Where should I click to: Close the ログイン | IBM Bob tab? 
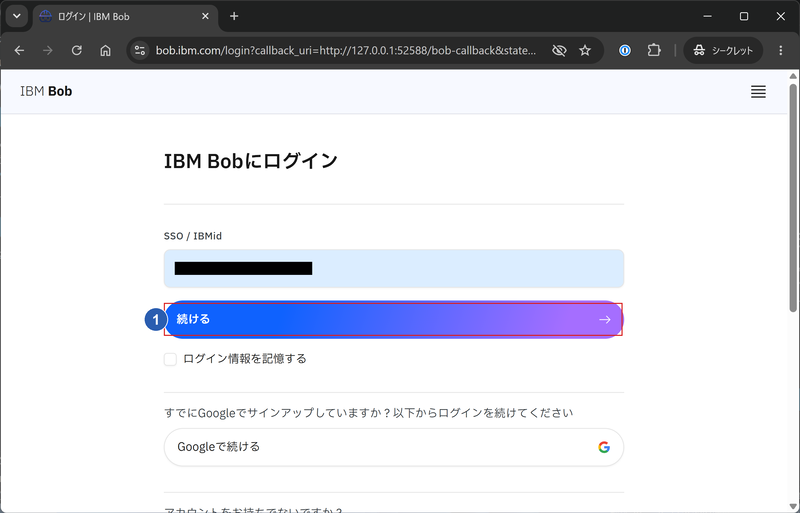pos(205,17)
